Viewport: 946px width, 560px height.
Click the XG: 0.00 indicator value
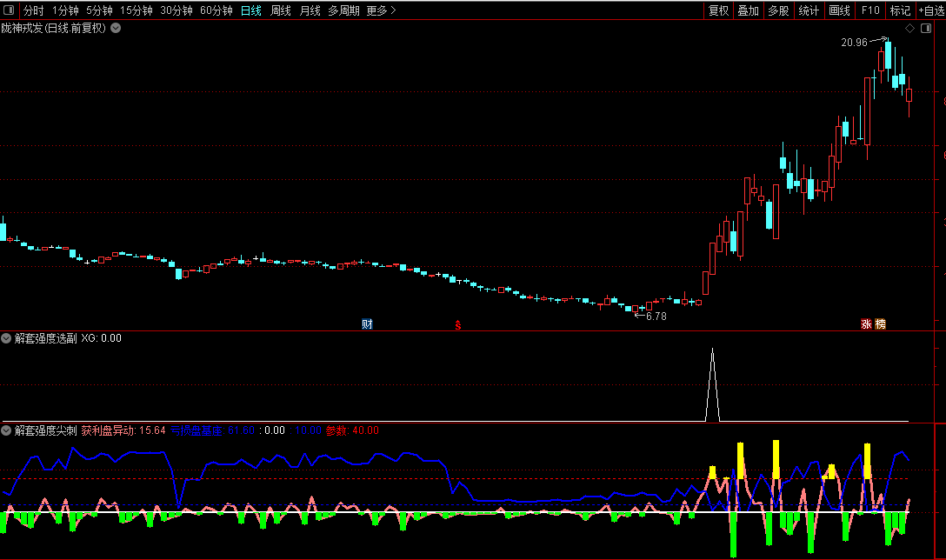(x=102, y=338)
